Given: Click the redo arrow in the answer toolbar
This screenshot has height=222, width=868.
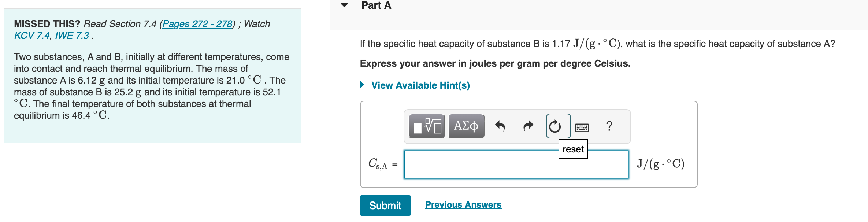Looking at the screenshot, I should coord(528,126).
